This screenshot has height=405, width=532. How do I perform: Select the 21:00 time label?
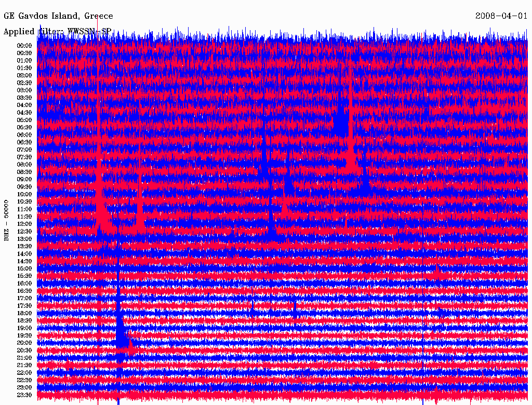pos(24,358)
